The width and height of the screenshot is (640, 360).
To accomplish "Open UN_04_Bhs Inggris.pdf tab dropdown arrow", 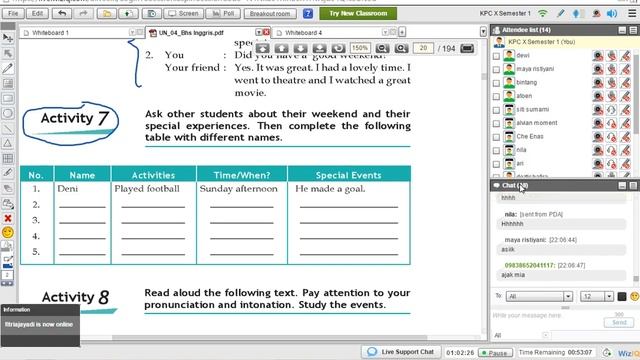I will [x=258, y=32].
